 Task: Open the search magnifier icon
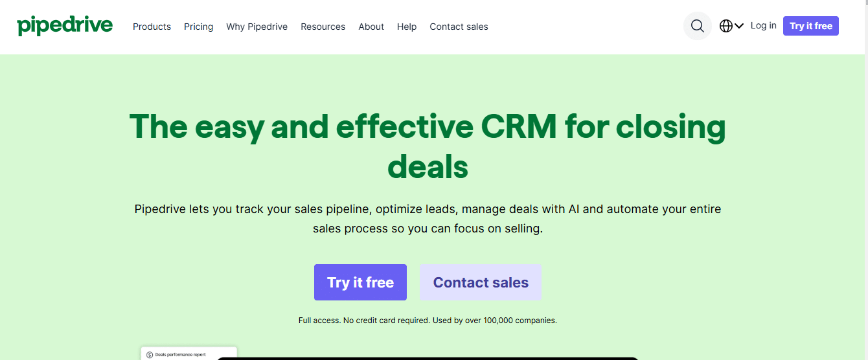click(697, 26)
